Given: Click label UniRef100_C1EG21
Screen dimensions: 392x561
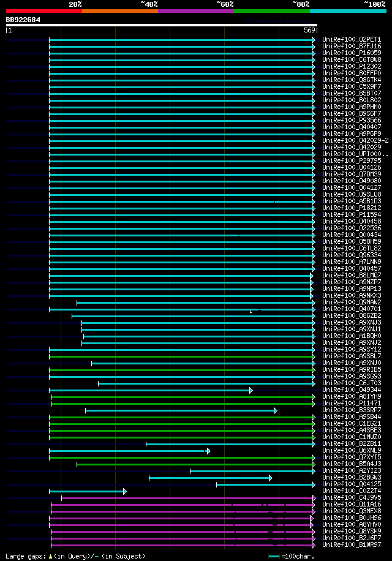Looking at the screenshot, I should coord(352,424).
